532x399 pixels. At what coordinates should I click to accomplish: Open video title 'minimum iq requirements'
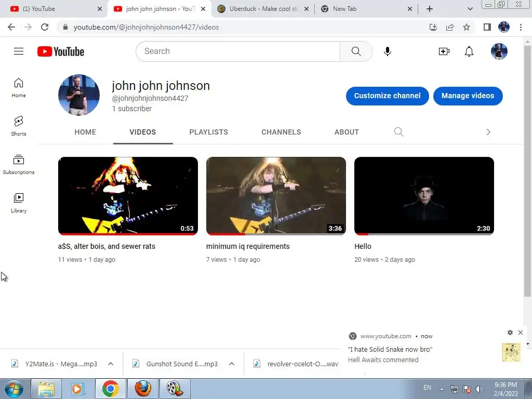point(248,246)
